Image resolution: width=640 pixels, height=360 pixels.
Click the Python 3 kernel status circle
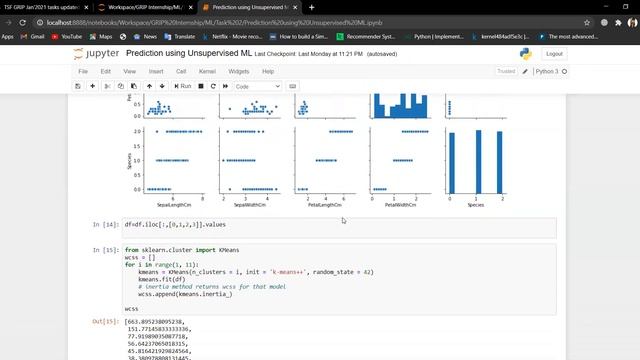pyautogui.click(x=564, y=71)
